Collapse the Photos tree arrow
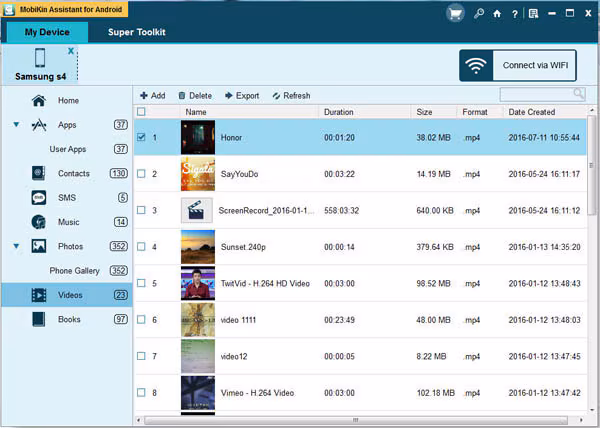600x428 pixels. coord(16,246)
